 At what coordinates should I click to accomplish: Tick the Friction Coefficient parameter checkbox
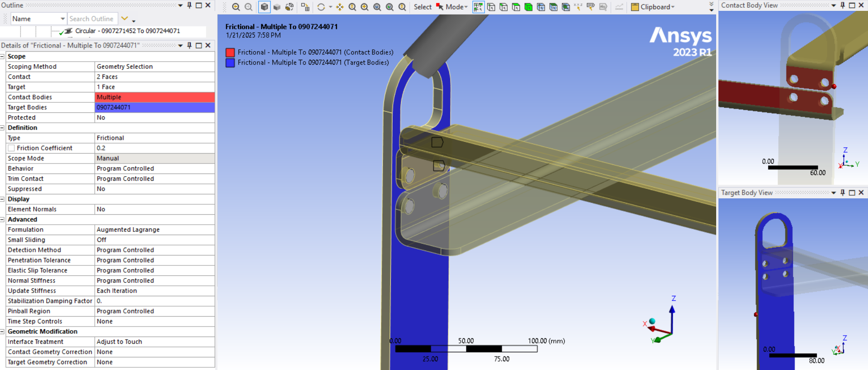tap(11, 148)
